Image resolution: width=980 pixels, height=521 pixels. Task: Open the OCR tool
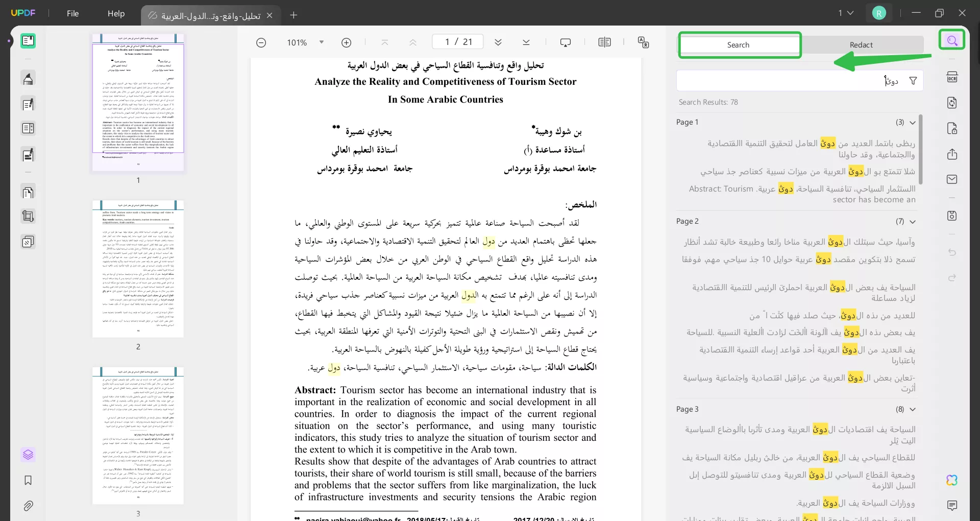[x=952, y=76]
